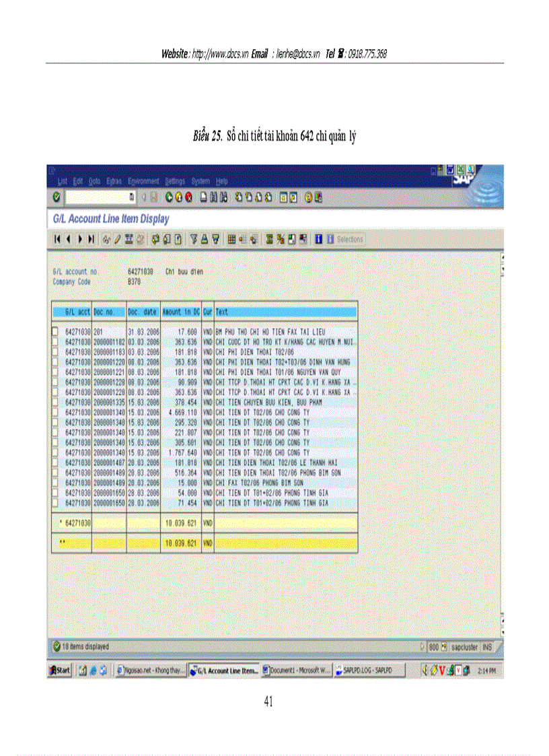
Task: Click the green Back arrow icon
Action: (x=168, y=197)
